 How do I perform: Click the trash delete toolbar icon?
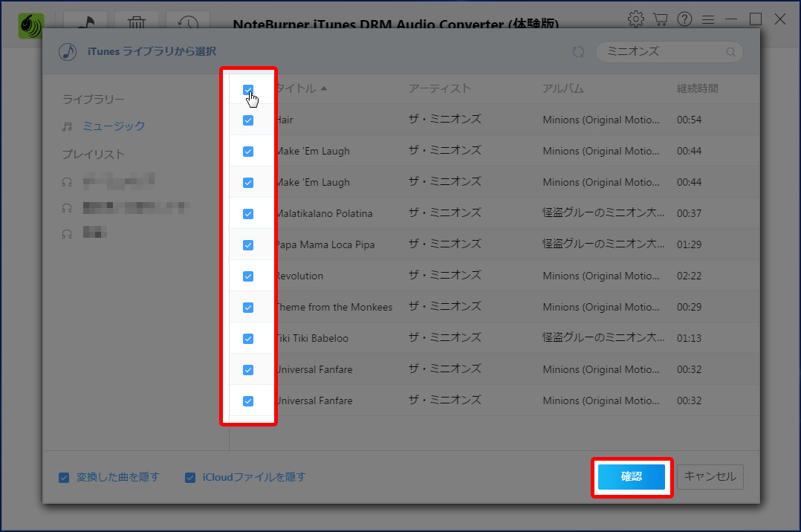point(137,24)
